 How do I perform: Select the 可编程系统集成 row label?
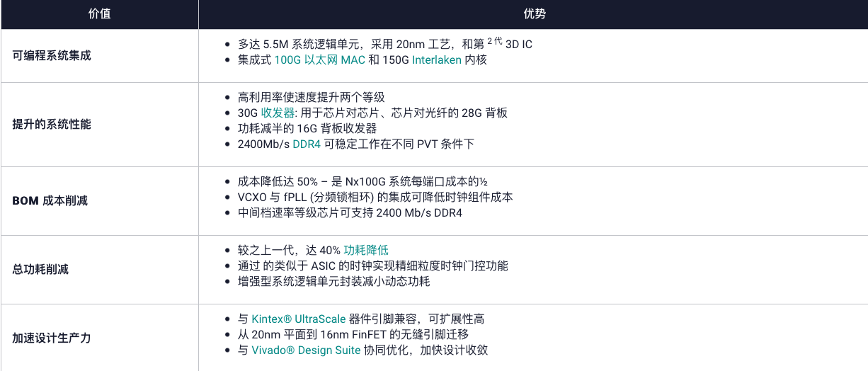(x=52, y=55)
